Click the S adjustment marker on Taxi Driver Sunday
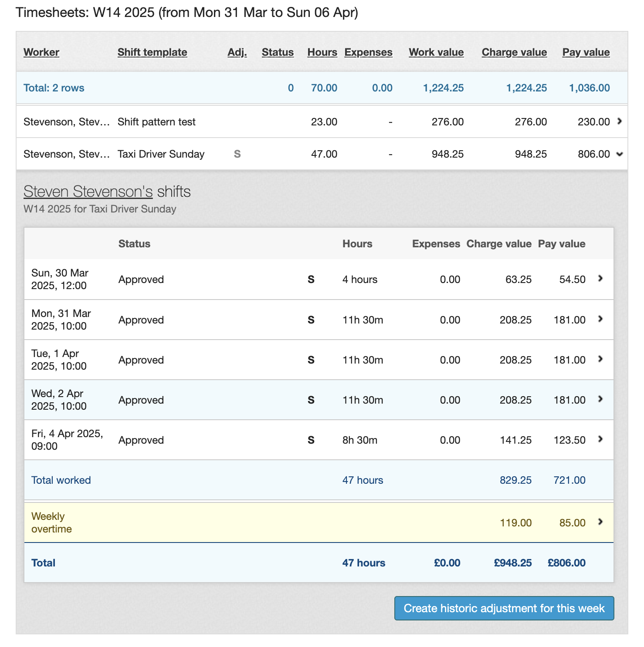Viewport: 644px width, 647px height. tap(237, 154)
